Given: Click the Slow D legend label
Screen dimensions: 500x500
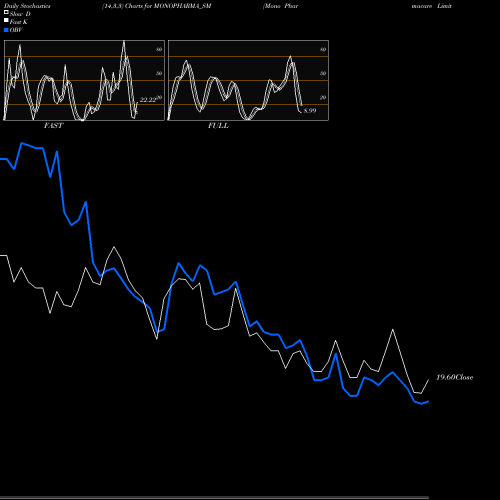Looking at the screenshot, I should tap(20, 14).
